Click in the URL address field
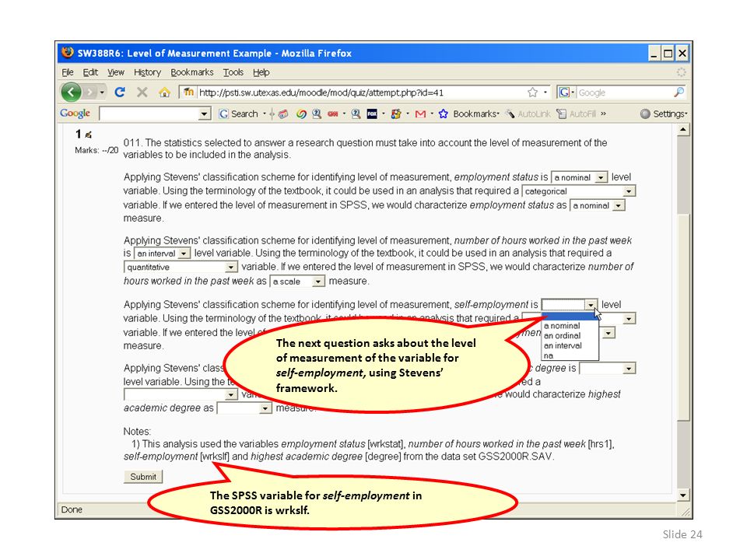Viewport: 747px width, 560px height. pos(362,93)
